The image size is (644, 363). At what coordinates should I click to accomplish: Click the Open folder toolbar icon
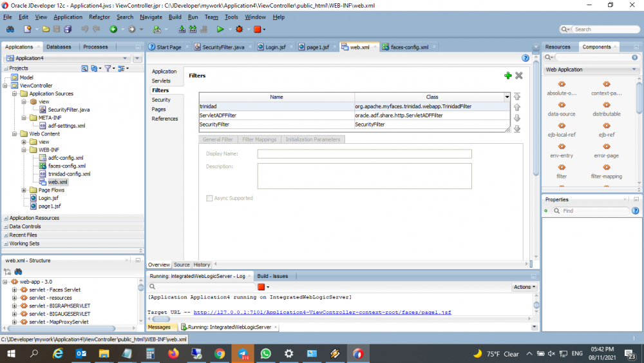click(x=46, y=29)
